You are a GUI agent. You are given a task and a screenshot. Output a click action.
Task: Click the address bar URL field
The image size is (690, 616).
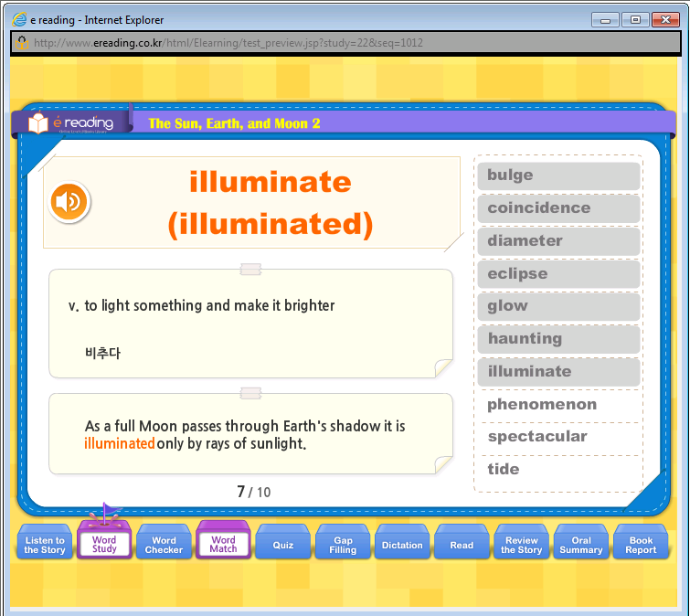(x=345, y=43)
